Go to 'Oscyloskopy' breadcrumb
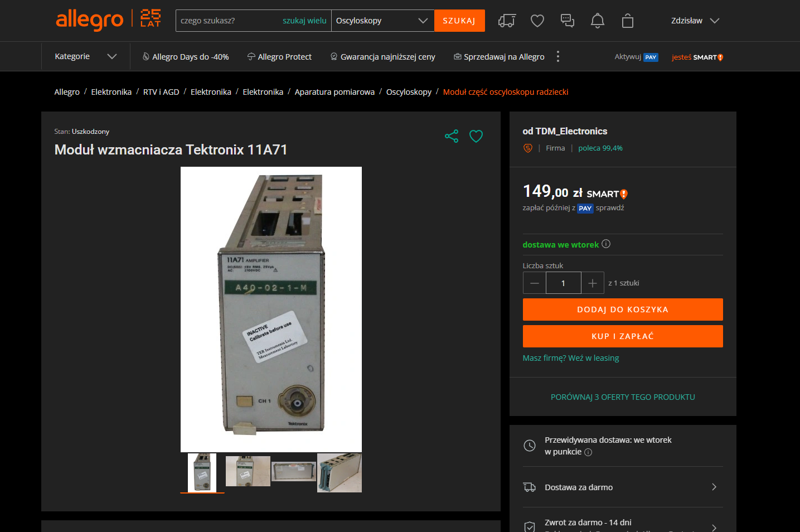800x532 pixels. pyautogui.click(x=409, y=92)
